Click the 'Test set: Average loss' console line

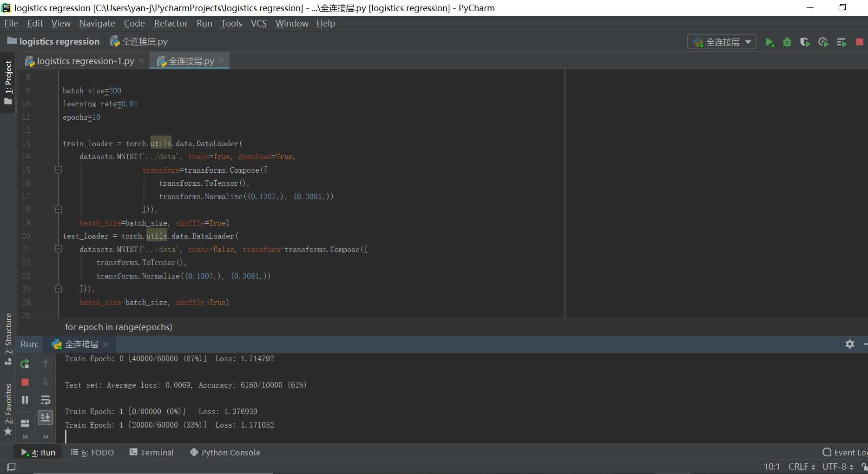186,385
